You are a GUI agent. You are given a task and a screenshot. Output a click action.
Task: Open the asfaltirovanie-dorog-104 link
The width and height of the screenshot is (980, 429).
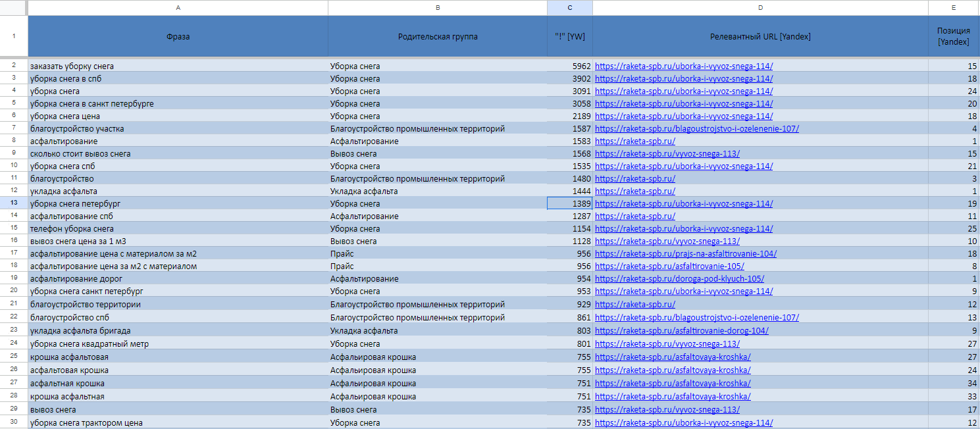pyautogui.click(x=681, y=331)
